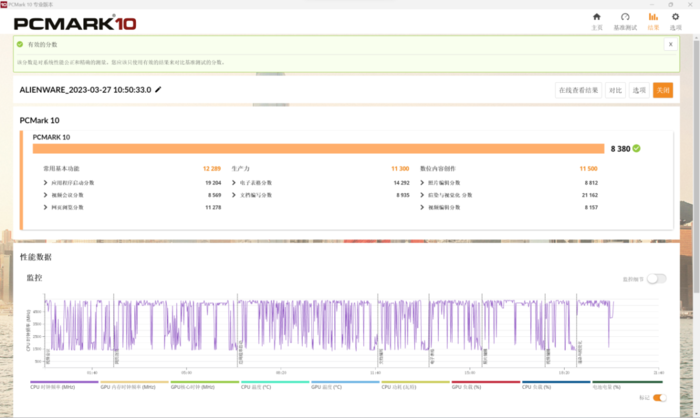Click the 性能数据 section heading
The height and width of the screenshot is (418, 700).
36,257
